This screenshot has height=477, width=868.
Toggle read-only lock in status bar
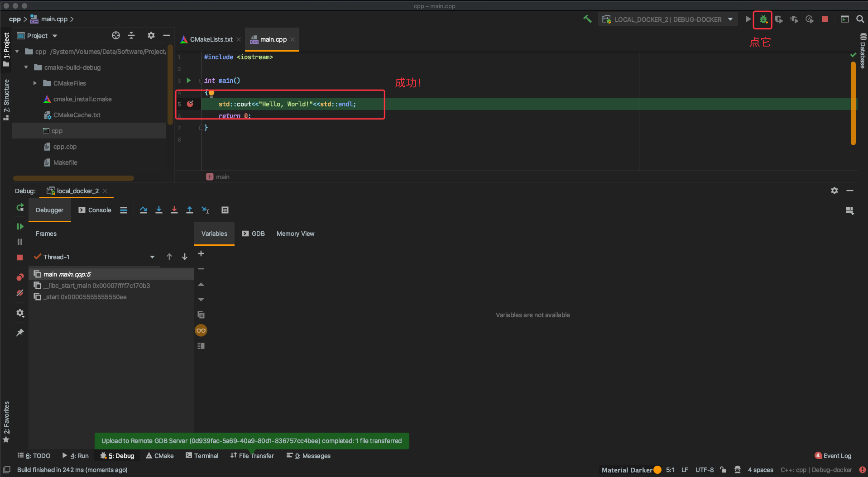723,470
